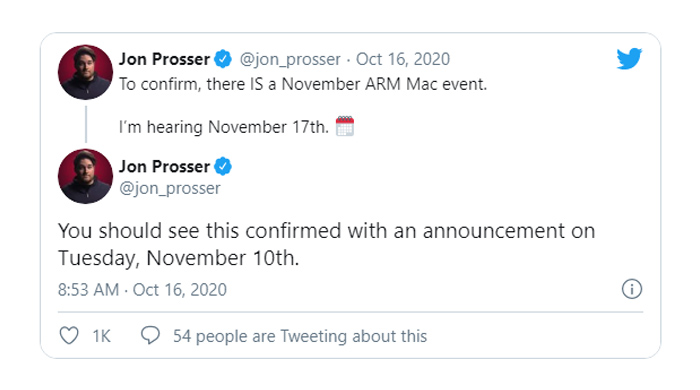Click the verified badge in the quoted tweet header
Image resolution: width=700 pixels, height=390 pixels.
point(223,59)
